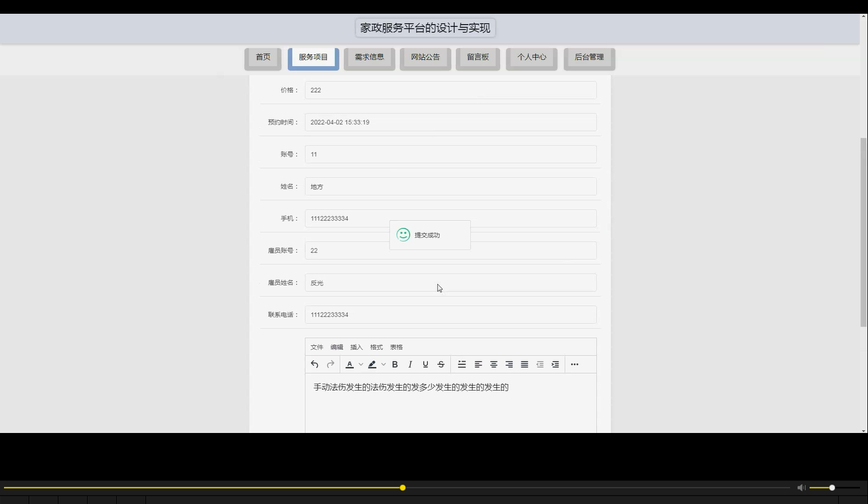Click the 价格 field showing 222
Viewport: 868px width, 504px height.
[x=451, y=90]
